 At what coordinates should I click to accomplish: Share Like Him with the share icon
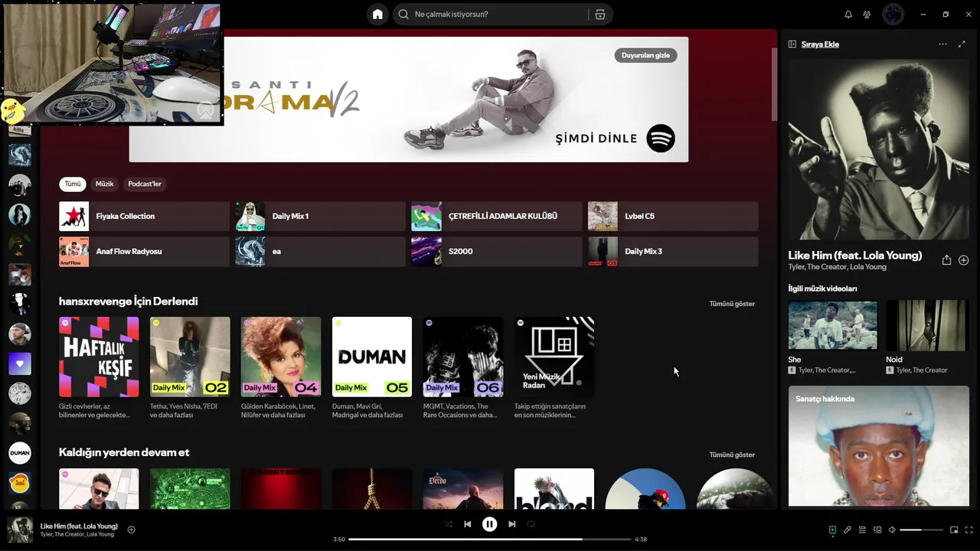tap(946, 260)
